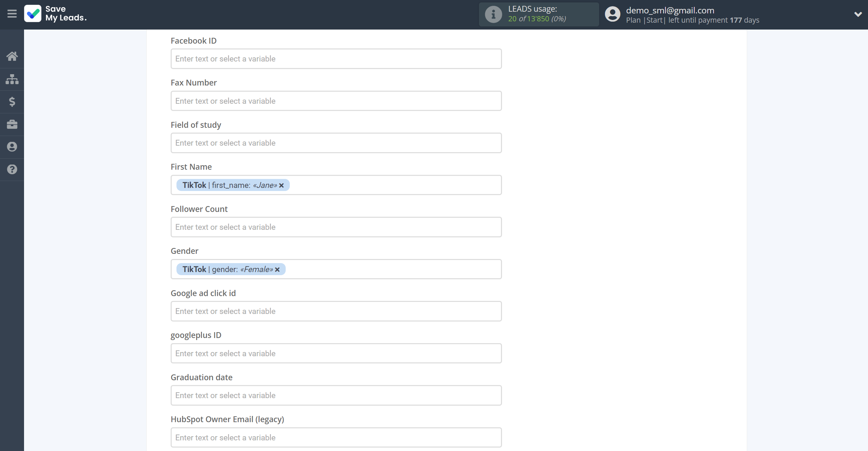Click the Fax Number input field
Screen dimensions: 868x451
pos(336,101)
